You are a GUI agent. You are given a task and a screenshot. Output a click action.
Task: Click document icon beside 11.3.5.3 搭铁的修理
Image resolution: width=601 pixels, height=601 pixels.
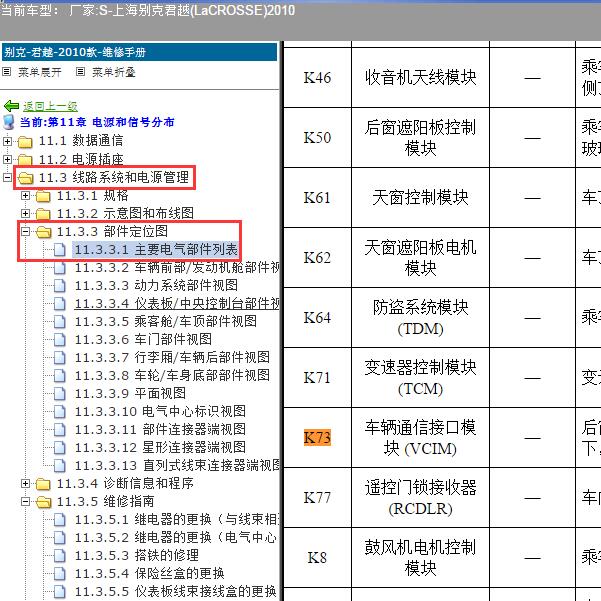[60, 555]
